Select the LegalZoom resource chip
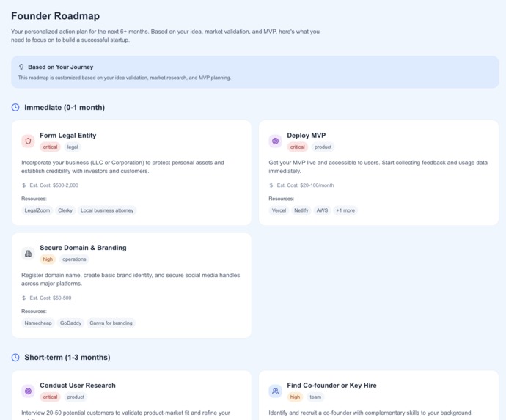 [37, 210]
